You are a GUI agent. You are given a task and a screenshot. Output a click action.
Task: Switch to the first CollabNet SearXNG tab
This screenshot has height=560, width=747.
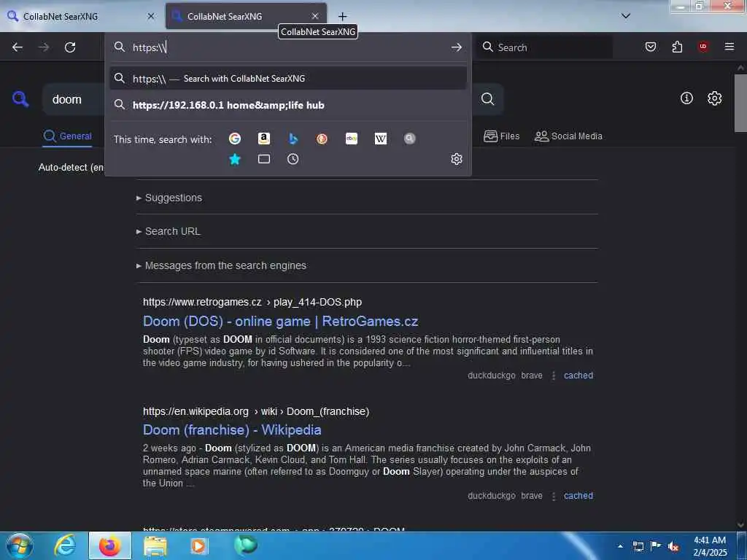coord(82,16)
